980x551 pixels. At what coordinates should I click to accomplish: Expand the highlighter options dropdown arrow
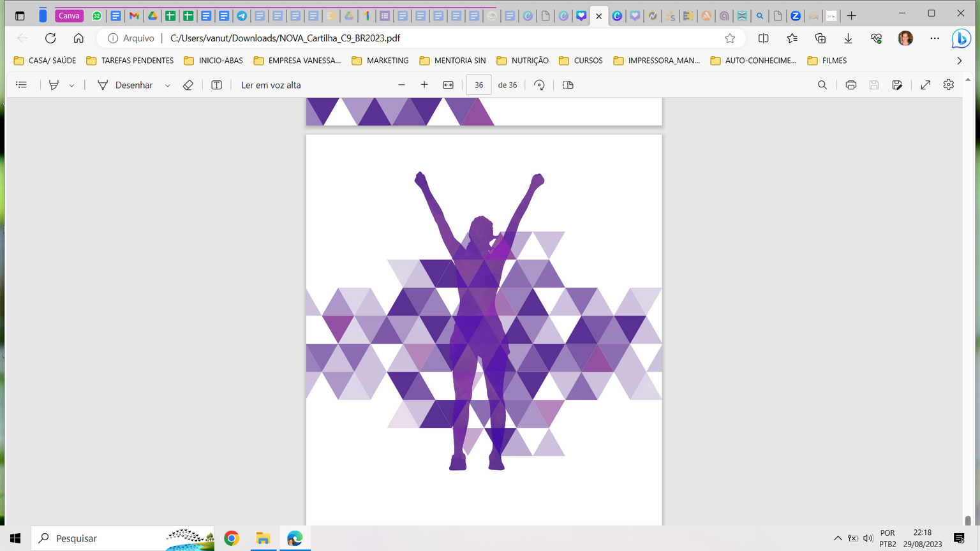tap(71, 85)
